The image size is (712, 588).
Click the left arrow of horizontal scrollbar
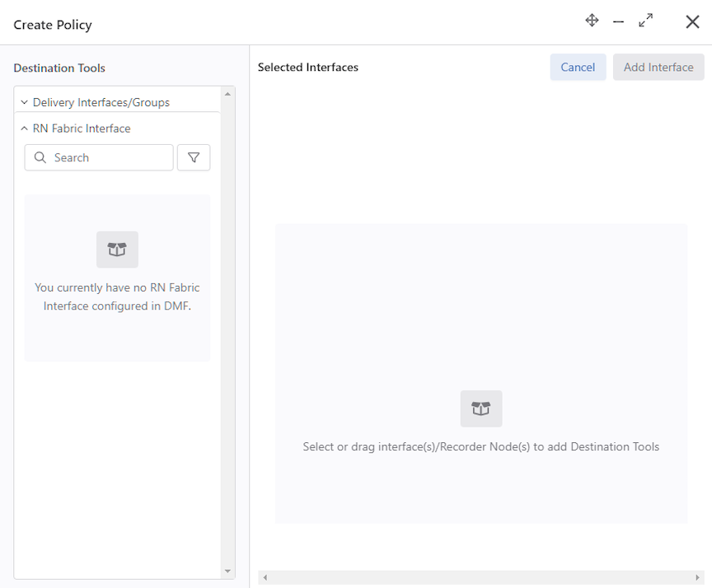[265, 577]
